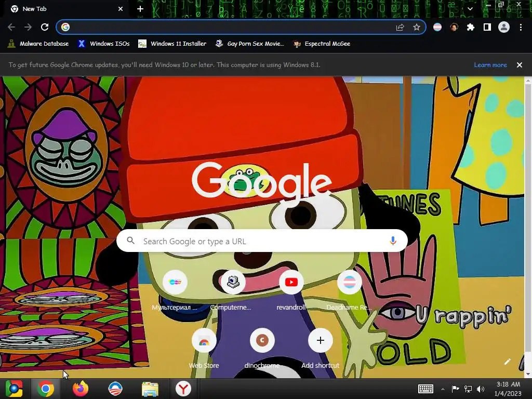Close the New Tab tab

point(121,9)
